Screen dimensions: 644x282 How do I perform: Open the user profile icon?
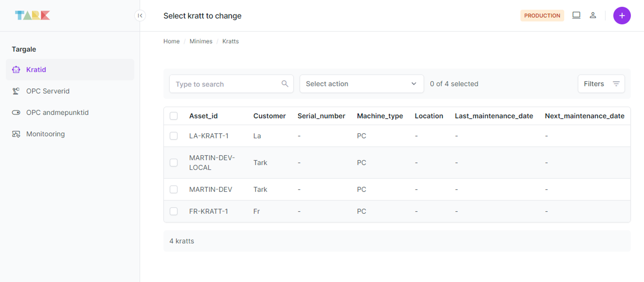tap(593, 15)
